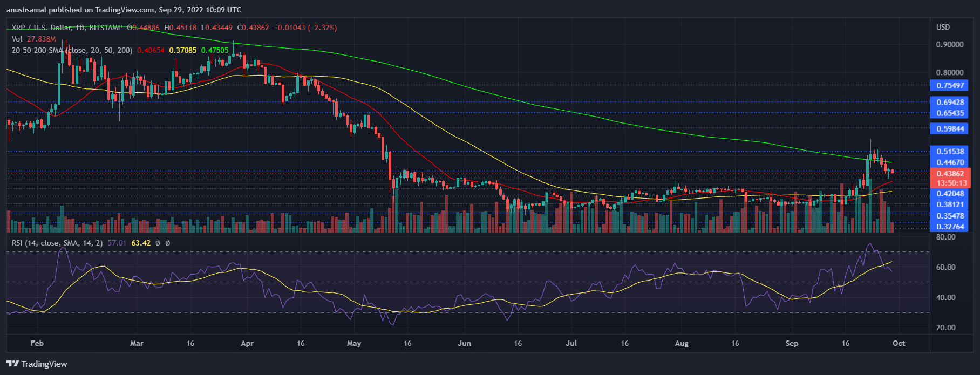Click the yellow RSI SMA value 63.42
The width and height of the screenshot is (980, 375).
(x=141, y=243)
